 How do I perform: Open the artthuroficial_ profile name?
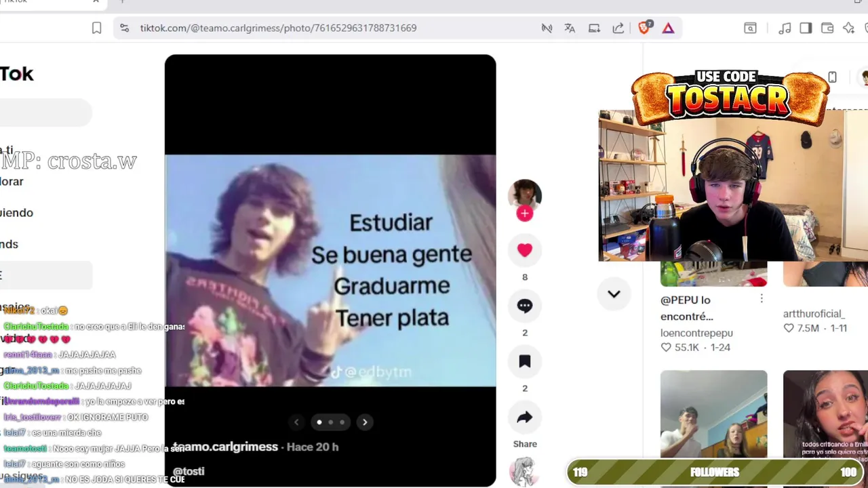(x=814, y=314)
